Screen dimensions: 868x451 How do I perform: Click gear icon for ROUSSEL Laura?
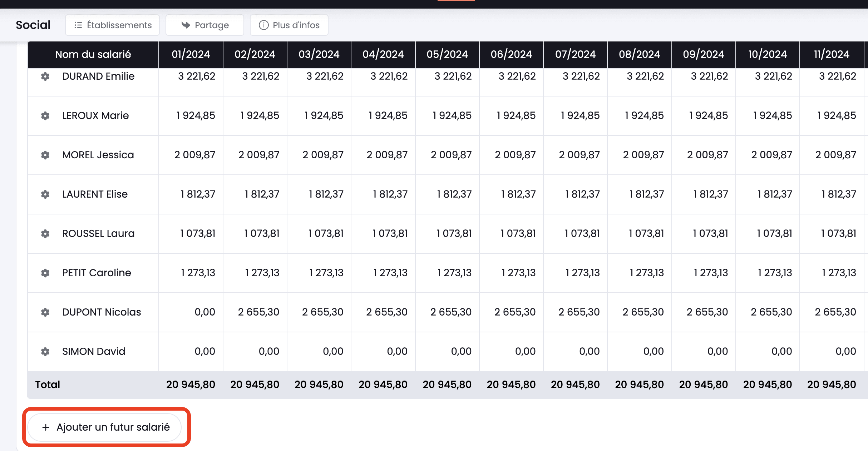(x=45, y=234)
